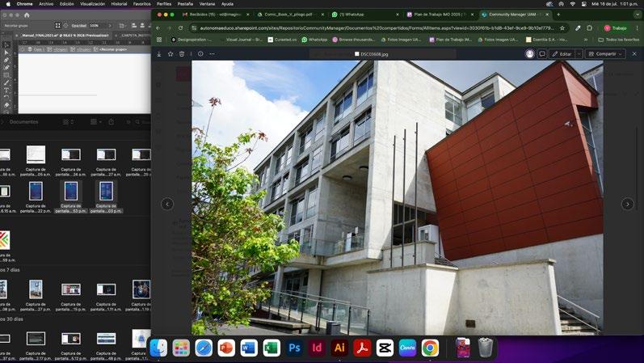Click the Chrome back arrow
Screen dimensions: 644x363
(x=158, y=28)
